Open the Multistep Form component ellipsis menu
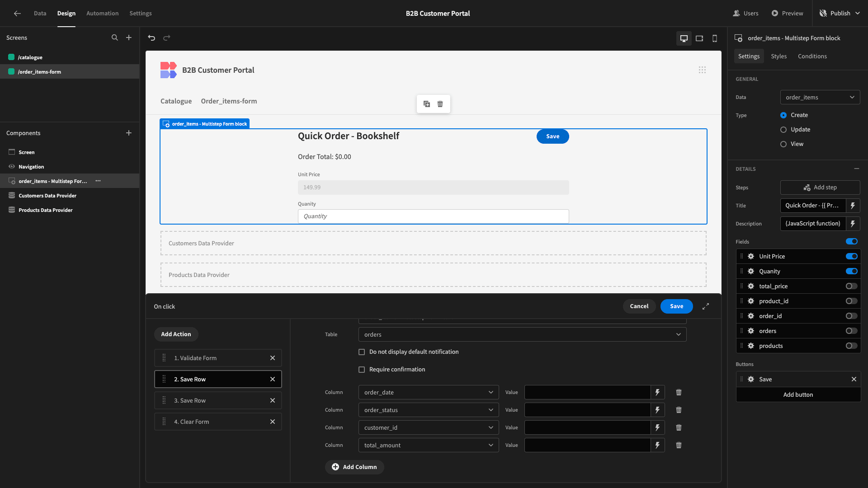 click(x=98, y=181)
